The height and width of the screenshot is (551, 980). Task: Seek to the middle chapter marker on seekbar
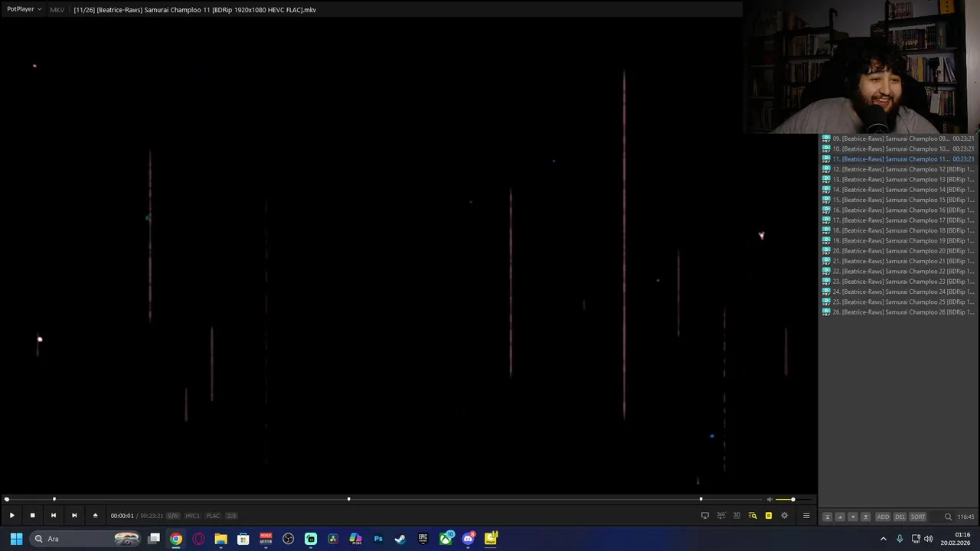tap(348, 499)
